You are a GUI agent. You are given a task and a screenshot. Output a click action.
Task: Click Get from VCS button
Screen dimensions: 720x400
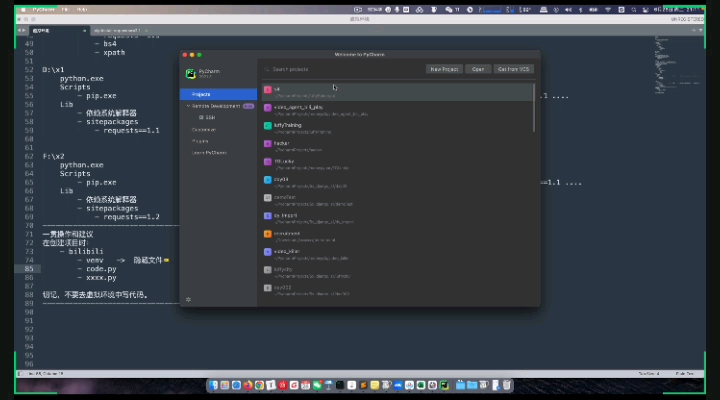pos(513,69)
